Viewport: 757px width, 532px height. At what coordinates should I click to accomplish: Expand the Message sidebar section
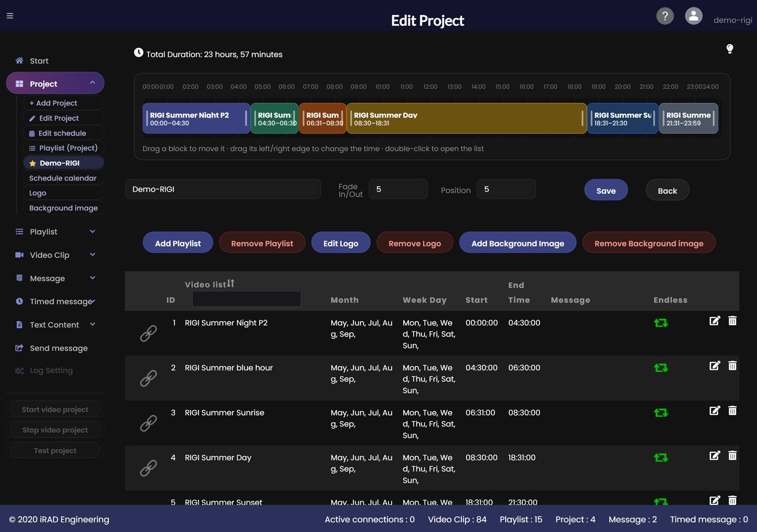click(55, 278)
